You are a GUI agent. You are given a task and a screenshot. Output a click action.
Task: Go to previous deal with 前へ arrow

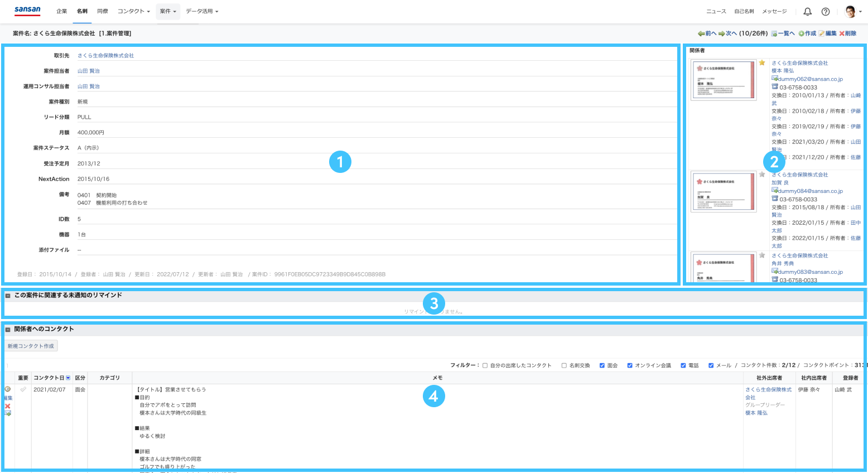(x=707, y=33)
